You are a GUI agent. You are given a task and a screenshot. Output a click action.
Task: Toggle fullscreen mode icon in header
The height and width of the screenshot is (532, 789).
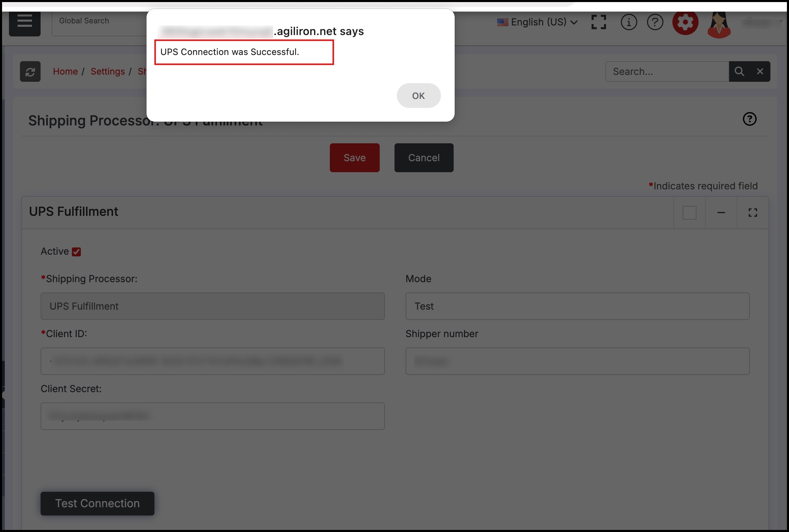coord(598,22)
